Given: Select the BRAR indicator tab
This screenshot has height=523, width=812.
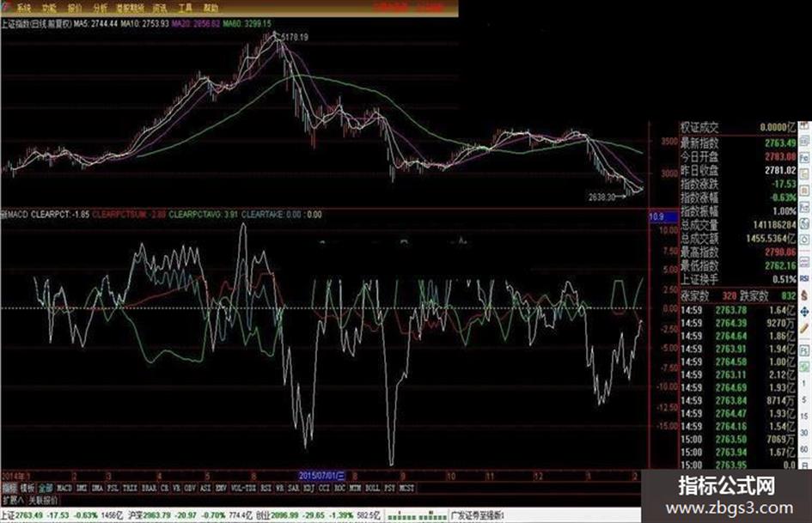Looking at the screenshot, I should pos(149,488).
